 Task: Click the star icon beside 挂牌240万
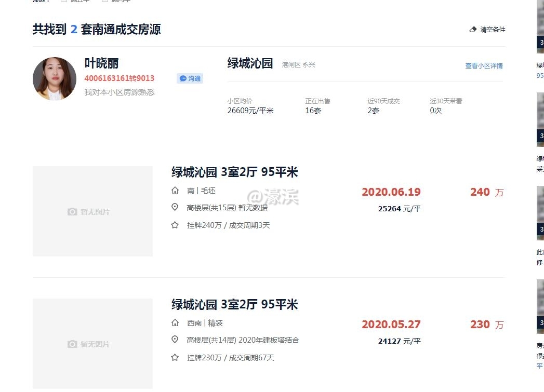(x=175, y=225)
